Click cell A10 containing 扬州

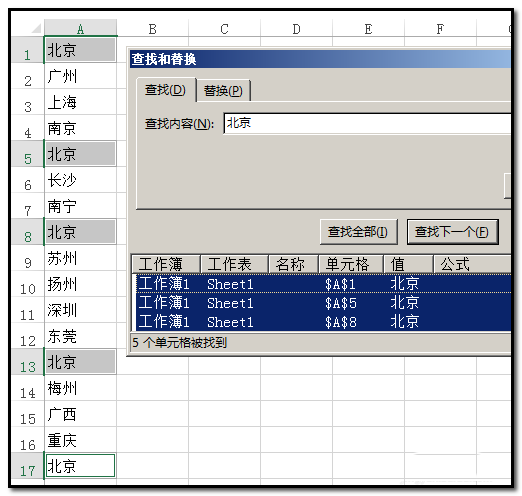pos(80,284)
